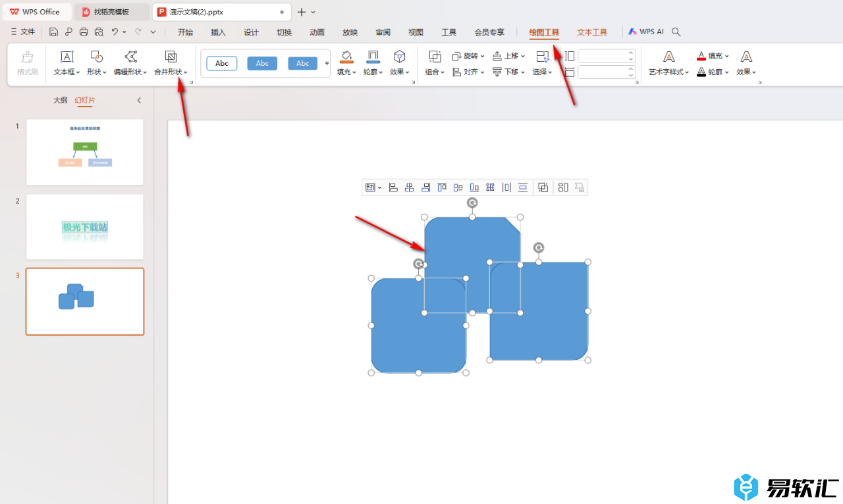Click the Print icon in quick access toolbar
Screen dimensions: 843x504
coord(84,32)
